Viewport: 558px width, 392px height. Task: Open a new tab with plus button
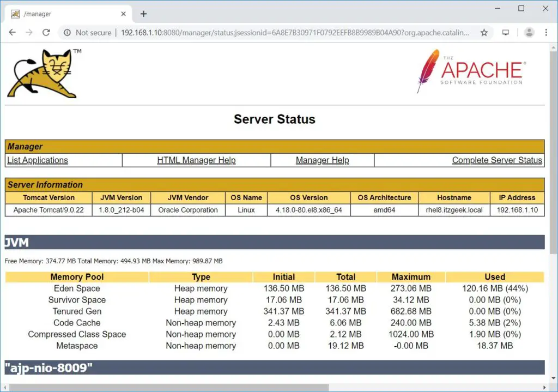[143, 14]
